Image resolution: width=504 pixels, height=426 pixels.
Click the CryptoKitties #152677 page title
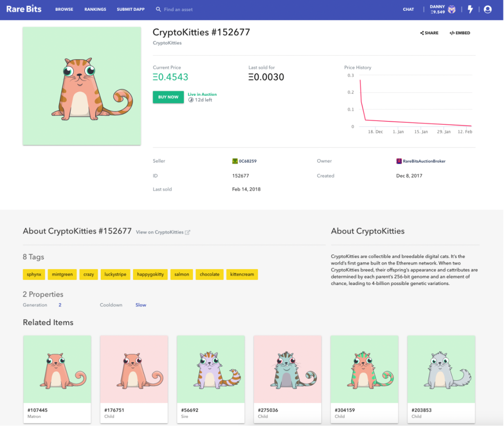coord(201,32)
